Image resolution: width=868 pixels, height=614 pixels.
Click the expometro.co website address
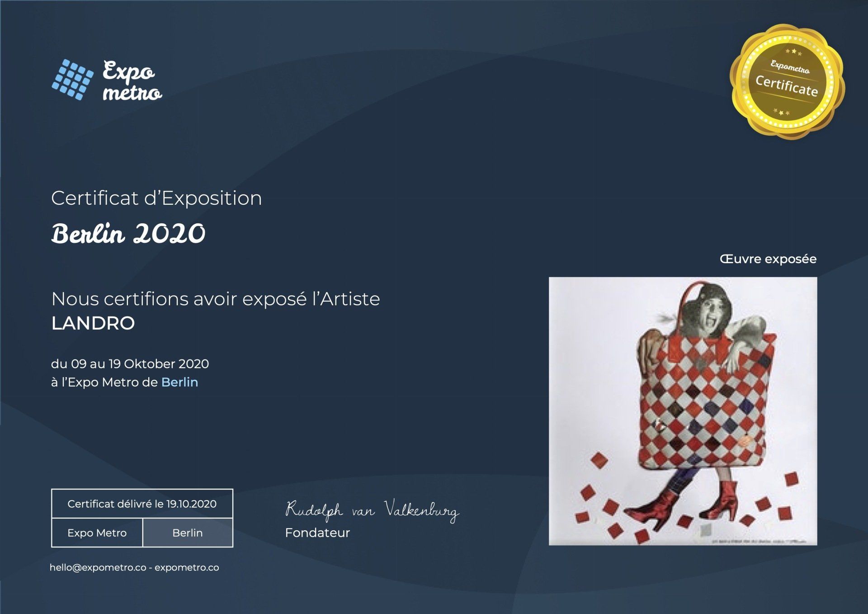(x=187, y=567)
